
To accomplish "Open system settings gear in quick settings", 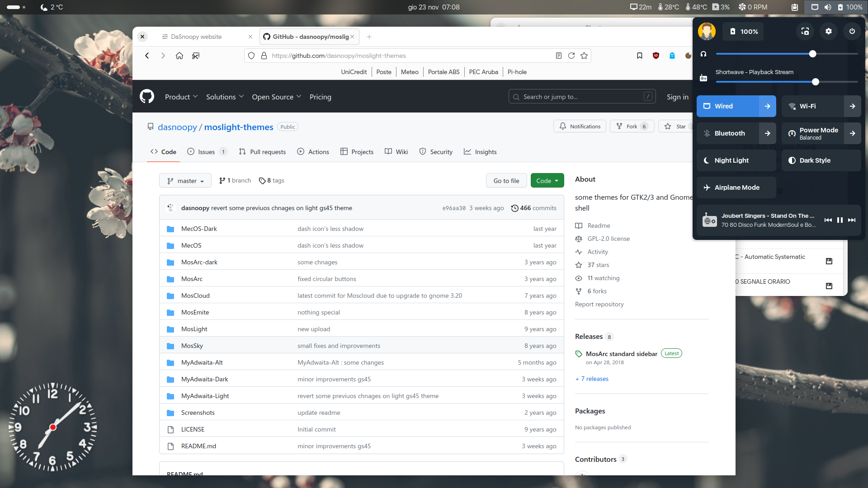I will (x=829, y=31).
